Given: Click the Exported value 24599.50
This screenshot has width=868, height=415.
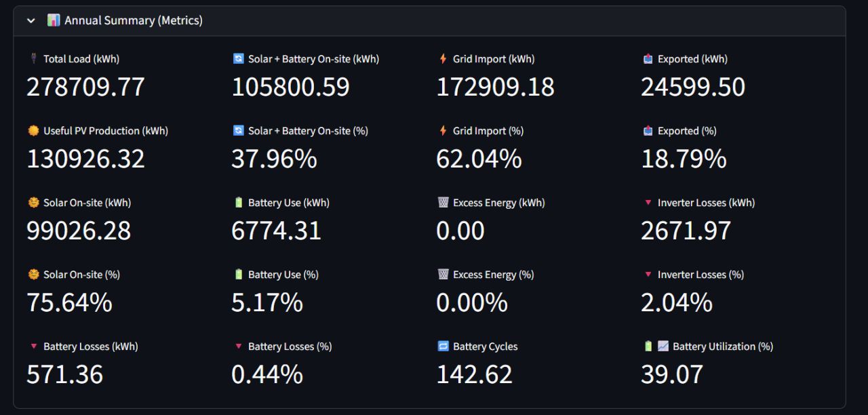Looking at the screenshot, I should pyautogui.click(x=693, y=87).
